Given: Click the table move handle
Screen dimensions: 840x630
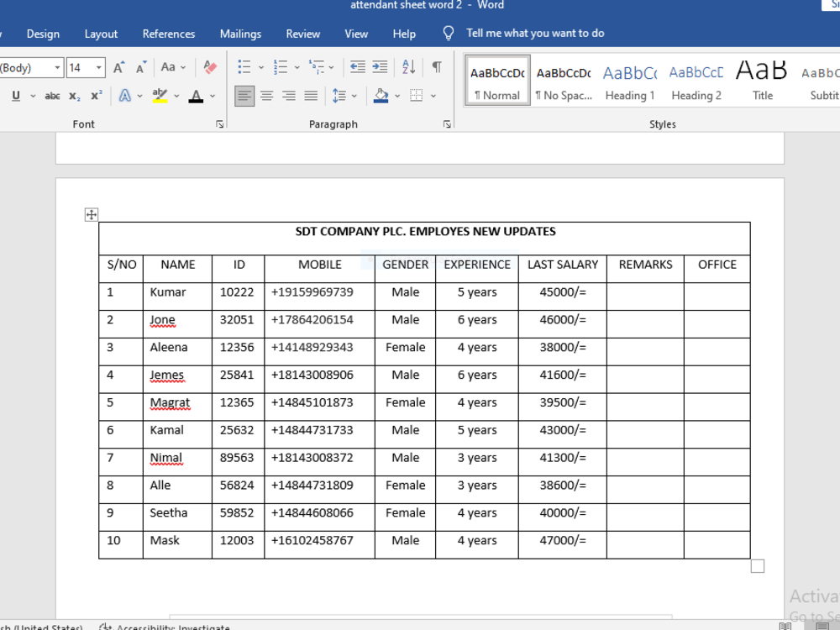Looking at the screenshot, I should (92, 215).
